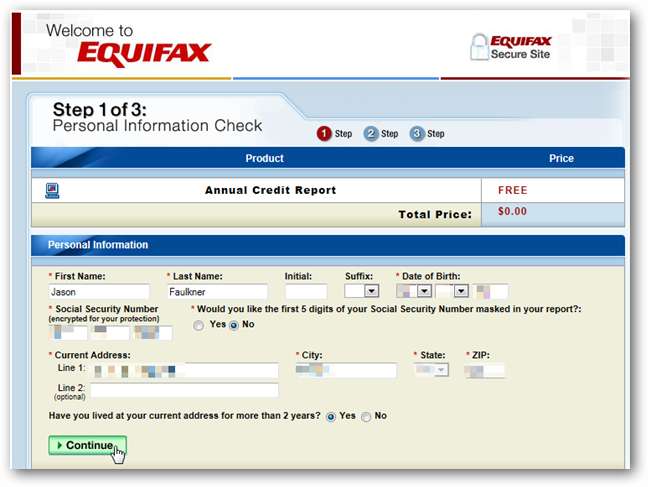Open the first Date of Birth dropdown

[x=414, y=291]
